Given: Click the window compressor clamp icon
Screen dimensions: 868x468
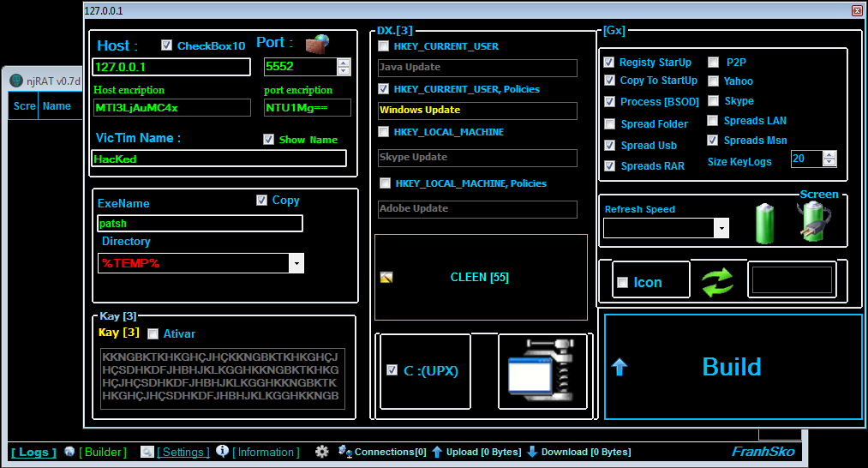Looking at the screenshot, I should [542, 371].
